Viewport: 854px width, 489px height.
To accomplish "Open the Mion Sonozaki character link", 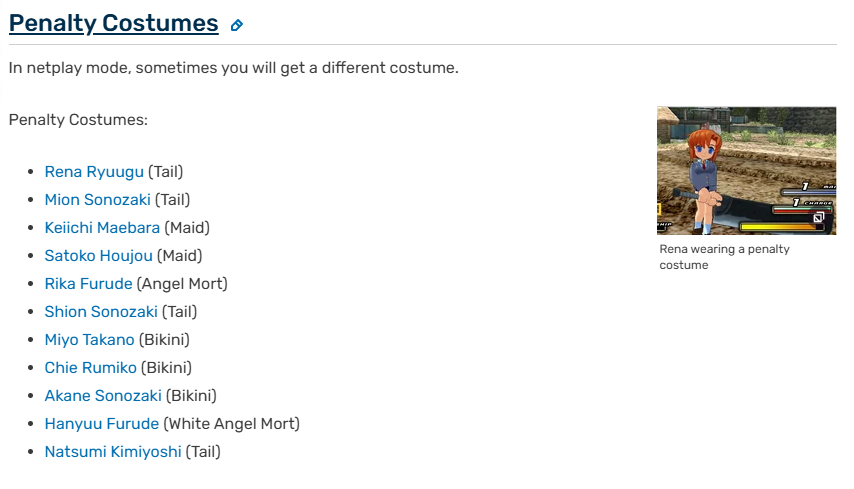I will pos(97,200).
